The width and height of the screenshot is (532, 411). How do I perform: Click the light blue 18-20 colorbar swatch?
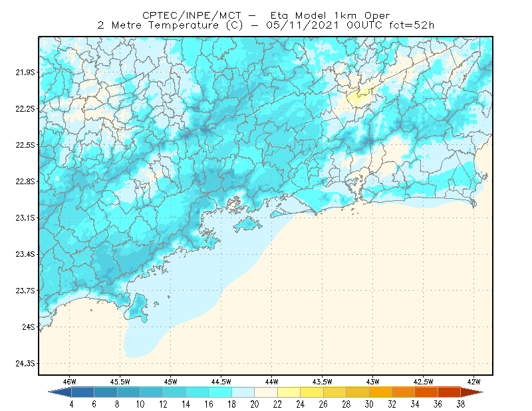(x=243, y=392)
